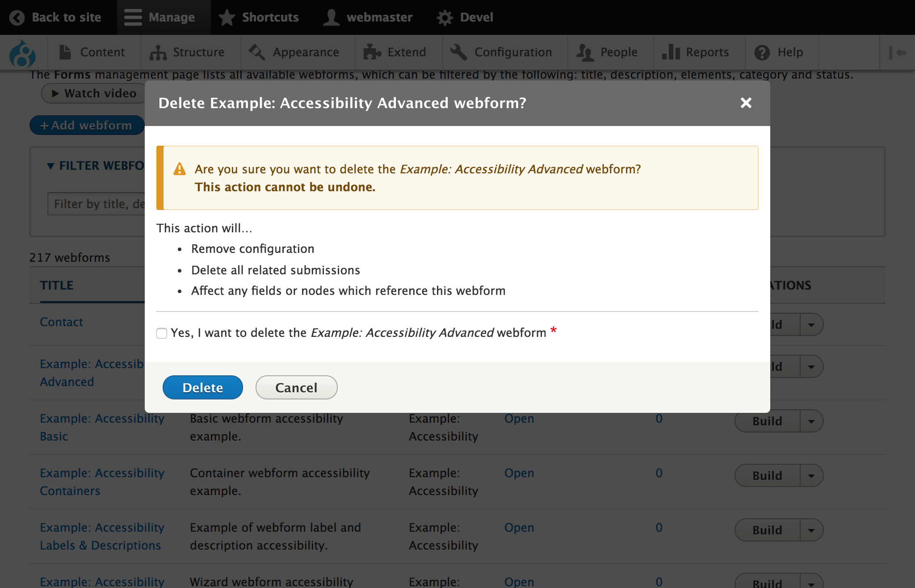Image resolution: width=915 pixels, height=588 pixels.
Task: Click the Drupal logo home icon
Action: (22, 53)
